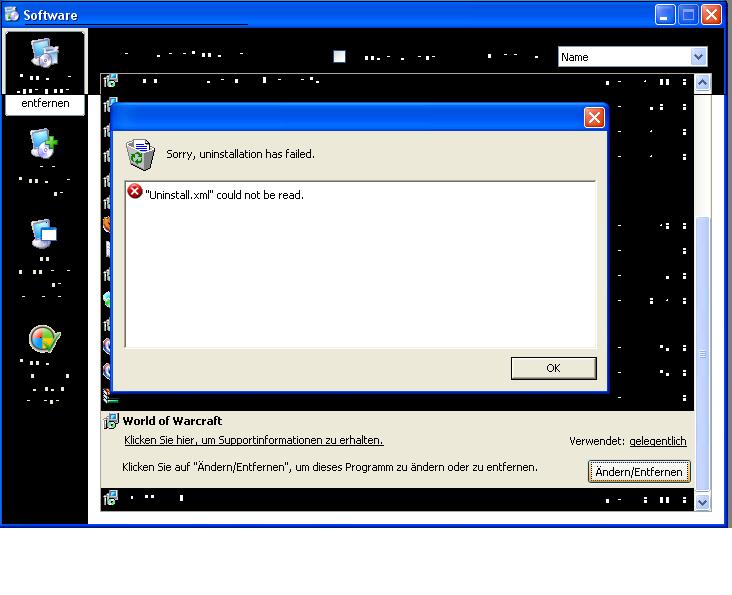The width and height of the screenshot is (732, 595).
Task: Click the program list scroll down arrow
Action: point(701,501)
